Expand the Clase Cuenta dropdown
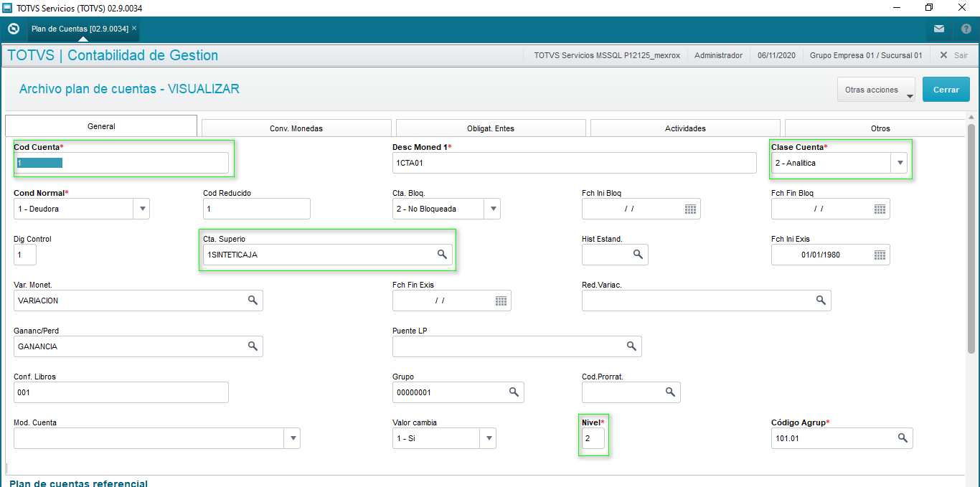Image resolution: width=980 pixels, height=487 pixels. click(899, 163)
